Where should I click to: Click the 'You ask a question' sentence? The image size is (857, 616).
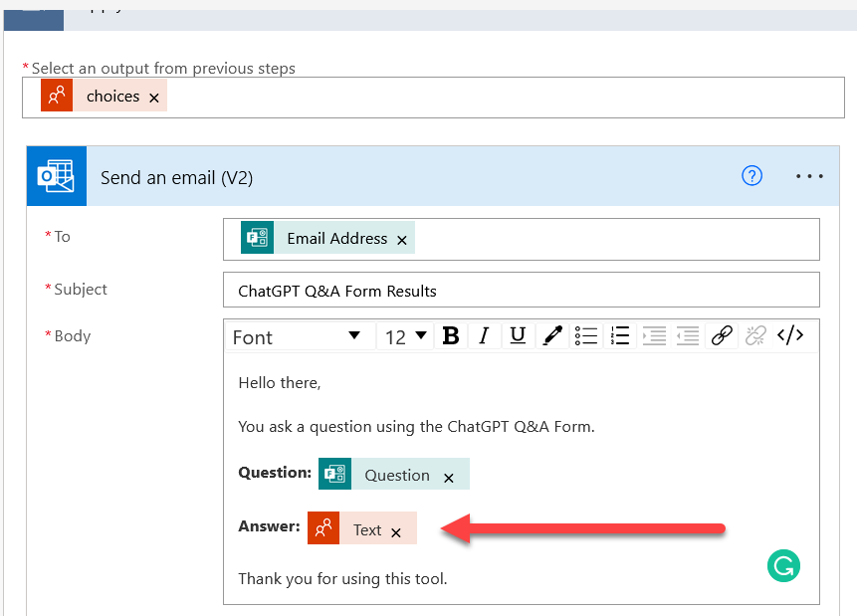coord(416,426)
